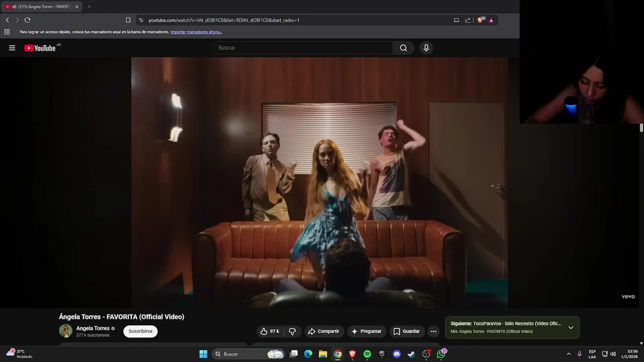Screen dimensions: 644x362
Task: Click the video title Ángela Torres - FAVORITA
Action: 121,317
